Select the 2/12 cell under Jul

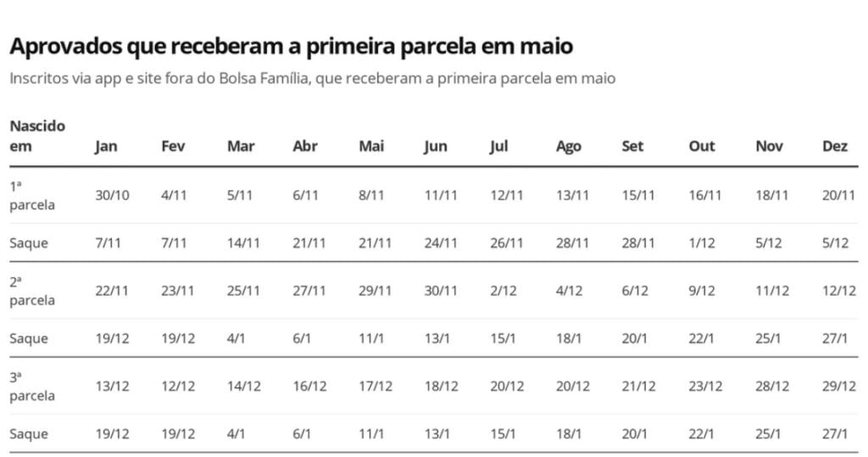pos(504,291)
